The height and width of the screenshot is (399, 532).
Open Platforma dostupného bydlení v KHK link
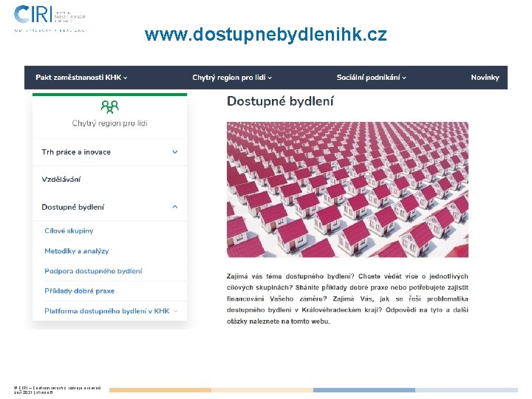pos(107,311)
